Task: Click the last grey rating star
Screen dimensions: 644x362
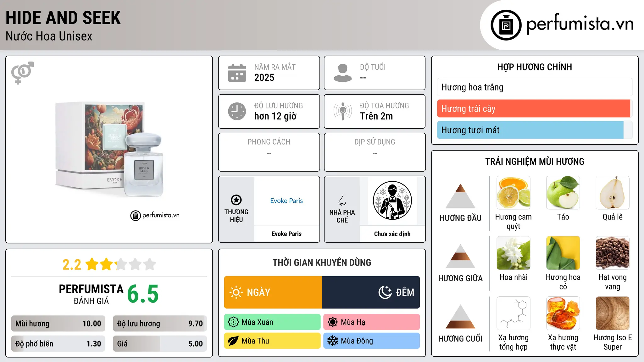Action: [x=150, y=264]
